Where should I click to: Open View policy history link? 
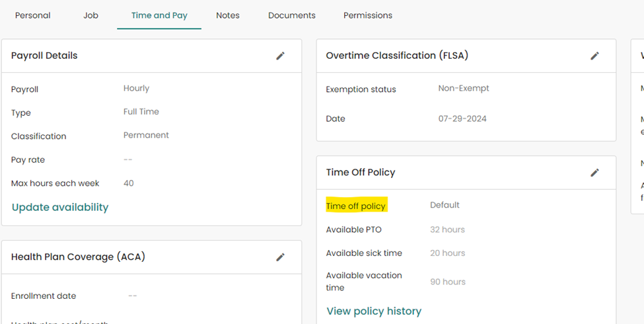tap(374, 311)
